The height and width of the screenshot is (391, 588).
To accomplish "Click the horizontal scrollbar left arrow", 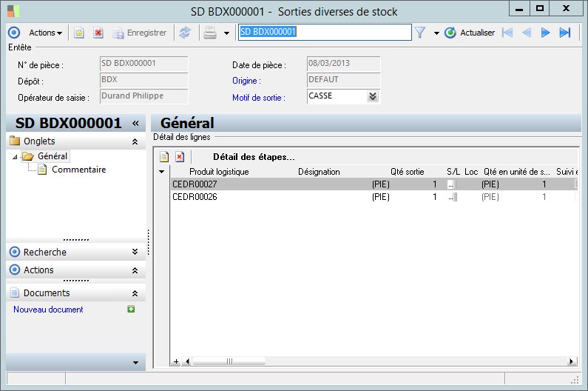I will pyautogui.click(x=187, y=361).
